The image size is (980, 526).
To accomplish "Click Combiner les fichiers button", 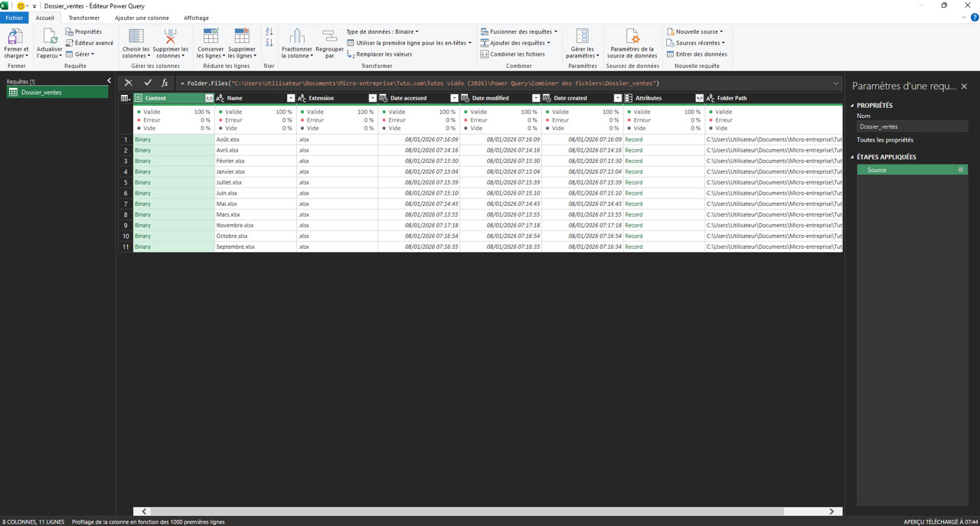I will (513, 54).
